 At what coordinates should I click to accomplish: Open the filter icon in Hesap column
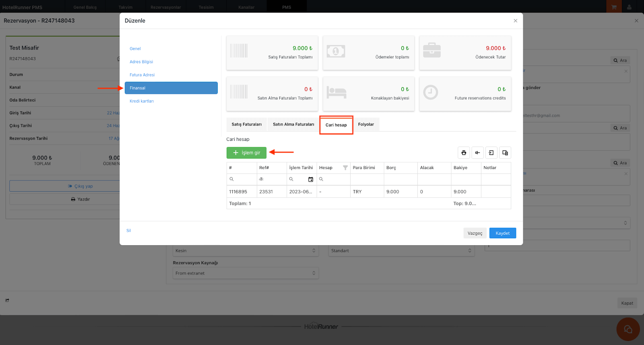pos(345,168)
